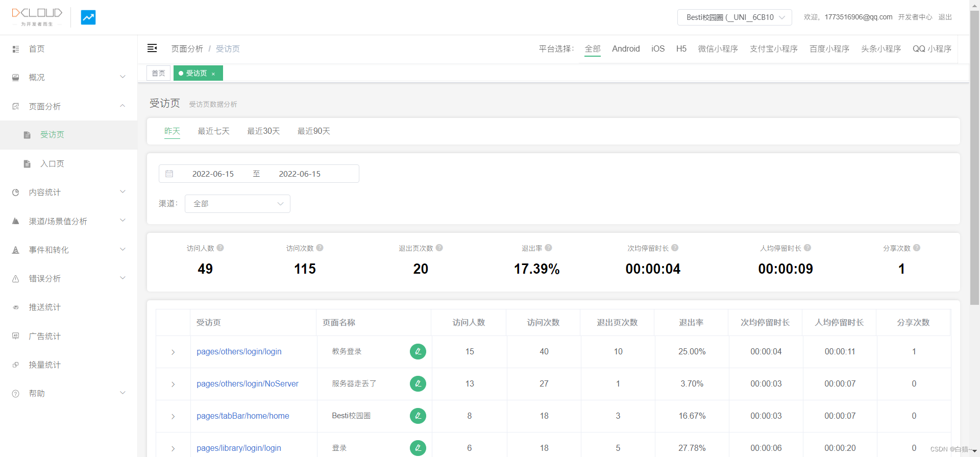Click the 页面分析 sidebar icon
980x457 pixels.
point(16,106)
